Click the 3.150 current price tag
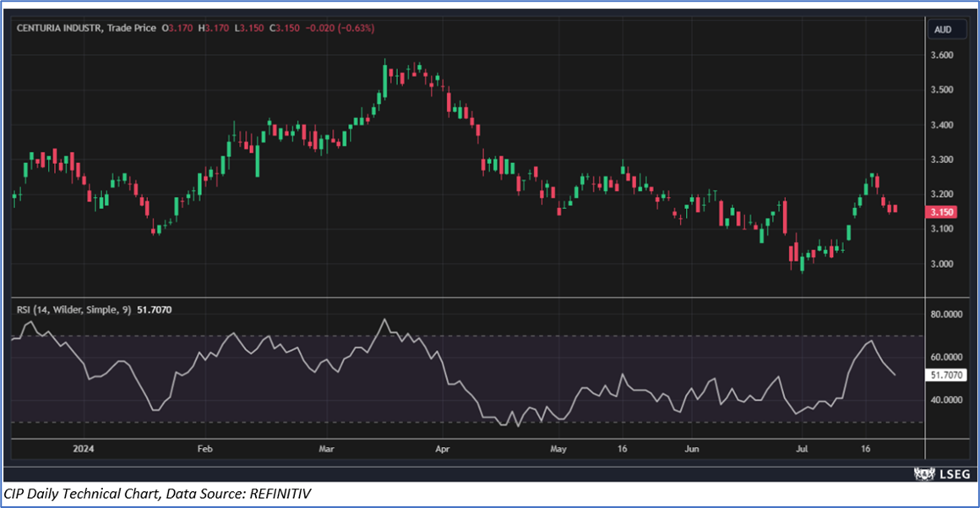The height and width of the screenshot is (508, 980). click(942, 211)
